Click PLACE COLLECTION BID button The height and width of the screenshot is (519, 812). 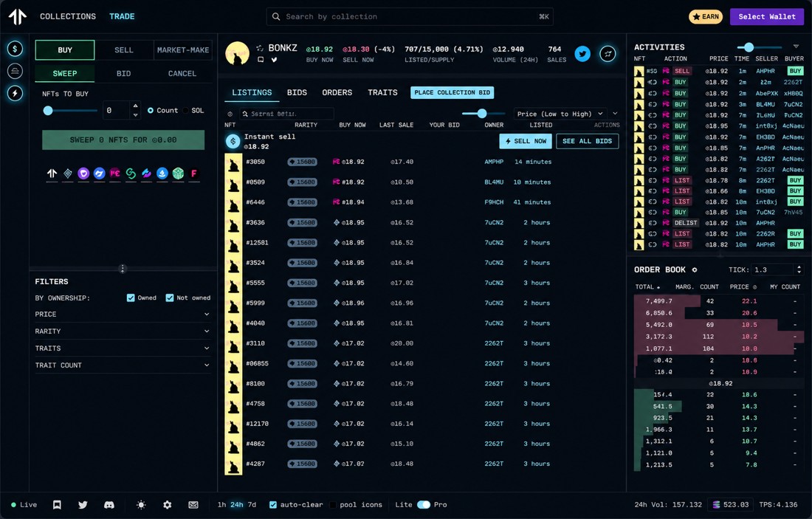tap(452, 93)
